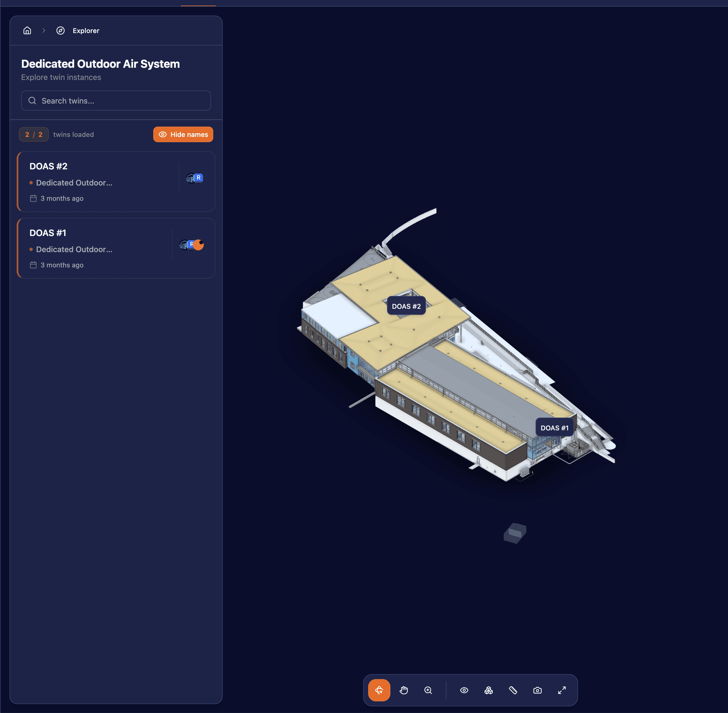Click the view cube below building

[515, 533]
